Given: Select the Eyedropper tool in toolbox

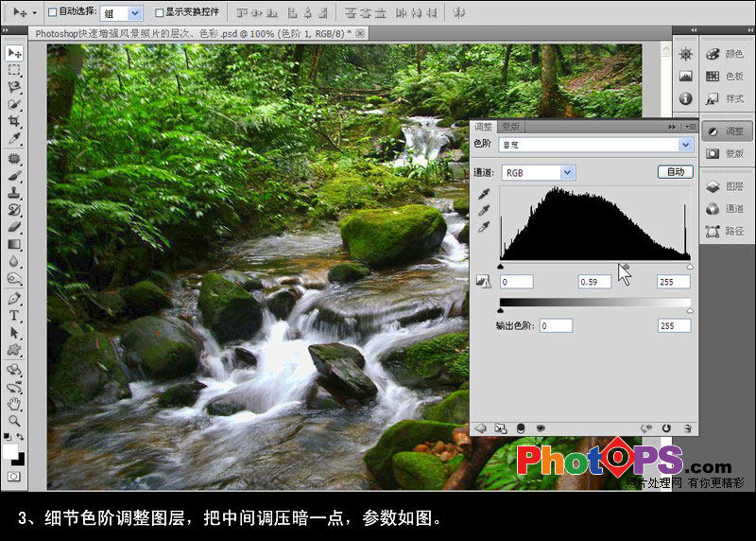Looking at the screenshot, I should pyautogui.click(x=14, y=139).
